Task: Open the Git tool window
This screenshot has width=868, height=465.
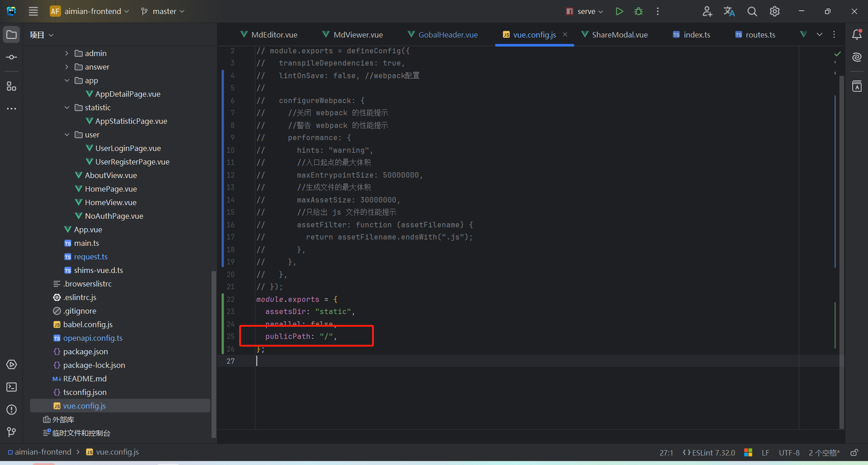Action: pos(12,432)
